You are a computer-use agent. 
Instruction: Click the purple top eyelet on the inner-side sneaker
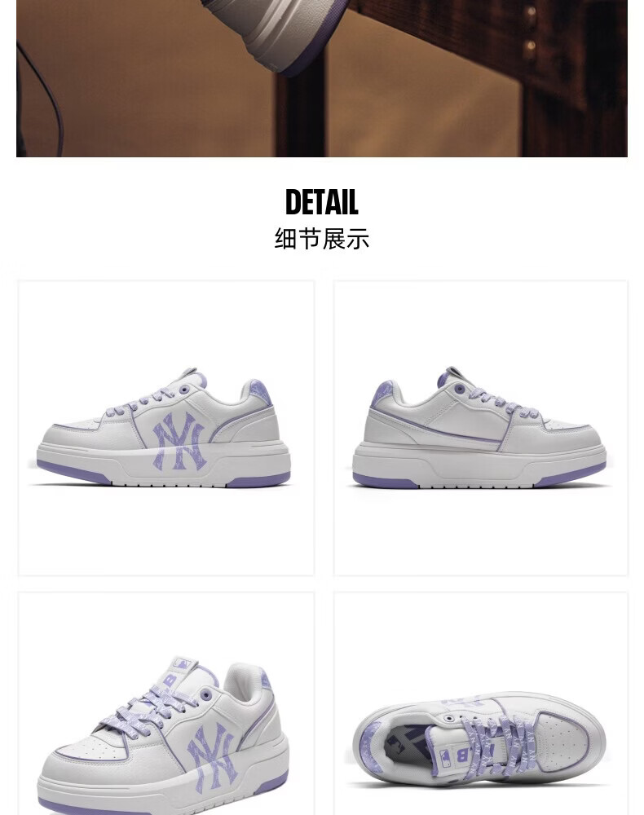pos(460,389)
